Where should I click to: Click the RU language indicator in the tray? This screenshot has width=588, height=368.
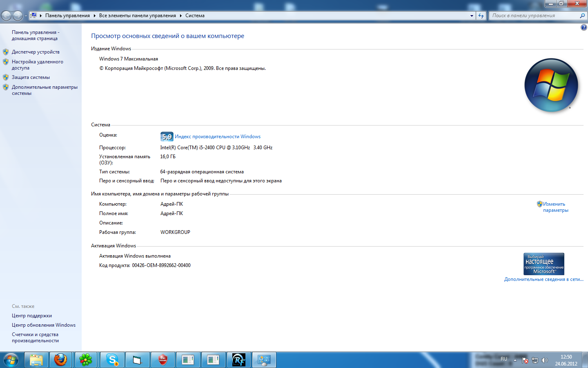[x=504, y=359]
